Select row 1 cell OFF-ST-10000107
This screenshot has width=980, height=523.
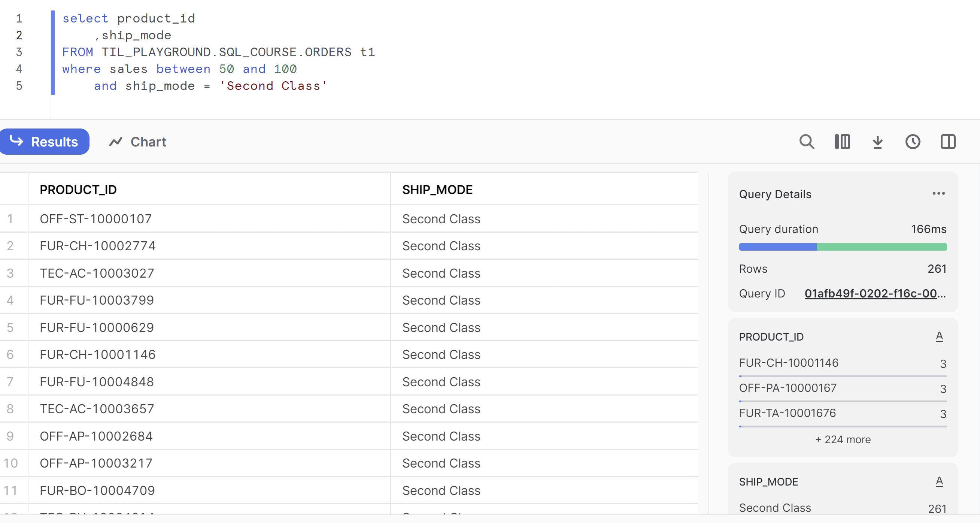point(95,219)
